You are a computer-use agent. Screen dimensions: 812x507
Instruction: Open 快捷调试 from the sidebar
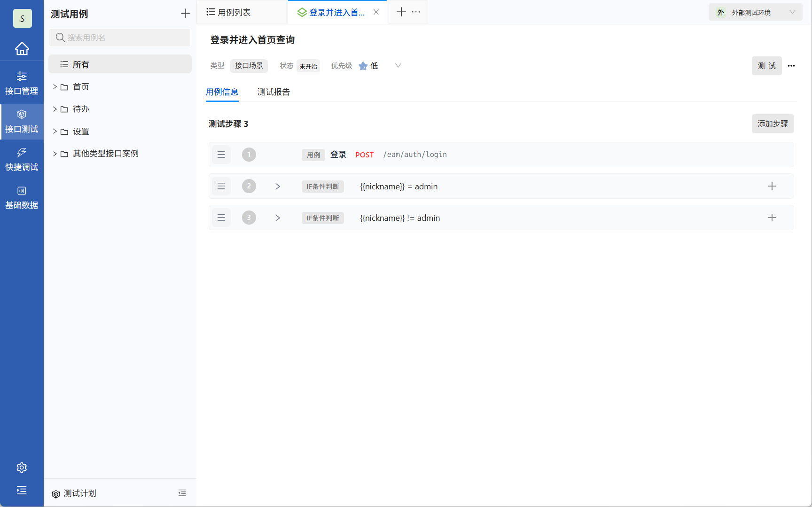(x=22, y=159)
